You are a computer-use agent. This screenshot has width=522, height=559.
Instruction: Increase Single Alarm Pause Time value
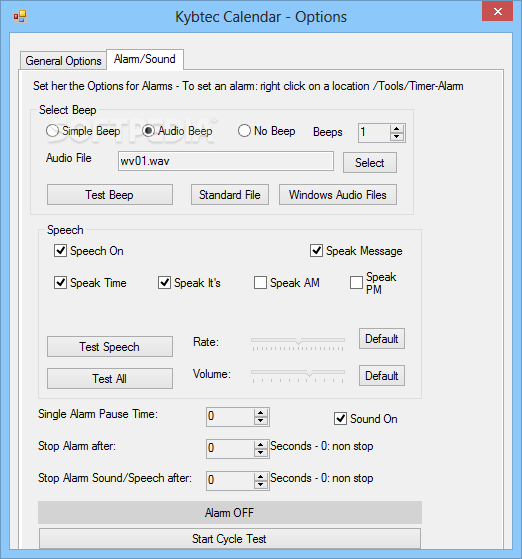pos(261,413)
